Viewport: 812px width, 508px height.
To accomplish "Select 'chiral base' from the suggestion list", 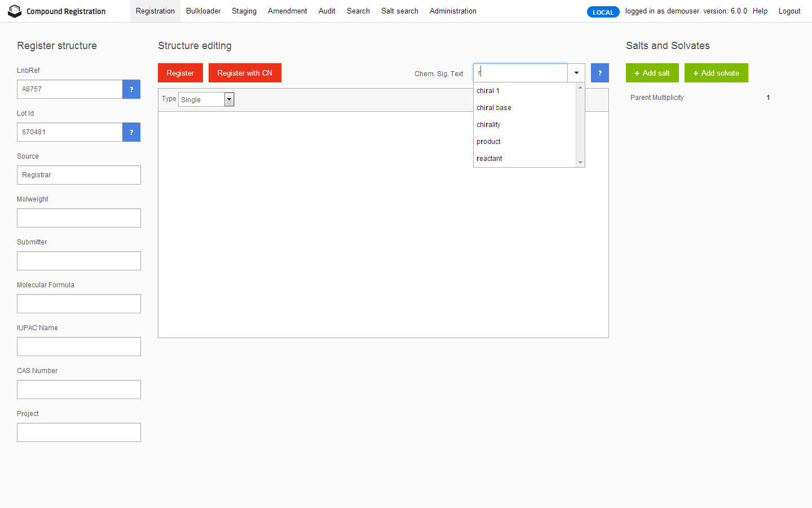I will pos(494,108).
